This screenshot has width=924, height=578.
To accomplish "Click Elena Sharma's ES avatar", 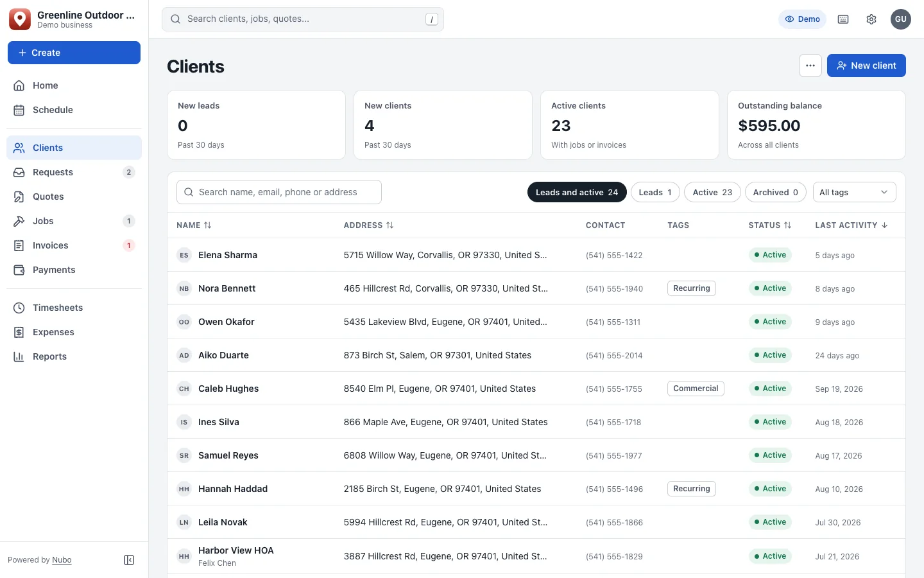I will coord(184,255).
